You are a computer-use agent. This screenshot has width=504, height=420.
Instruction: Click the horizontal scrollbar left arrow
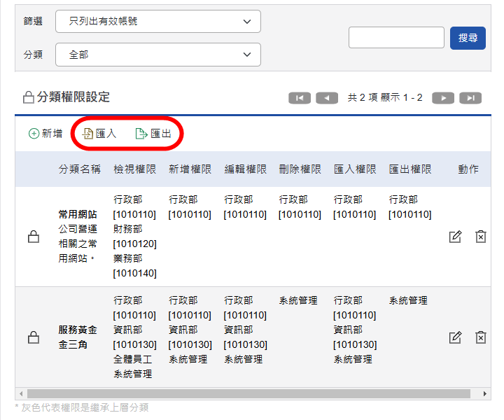21,393
